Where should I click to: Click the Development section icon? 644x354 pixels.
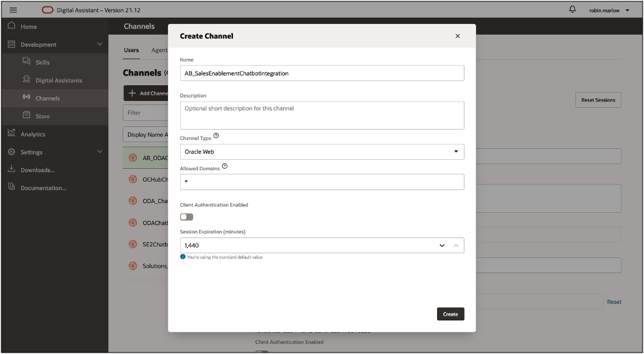(12, 44)
